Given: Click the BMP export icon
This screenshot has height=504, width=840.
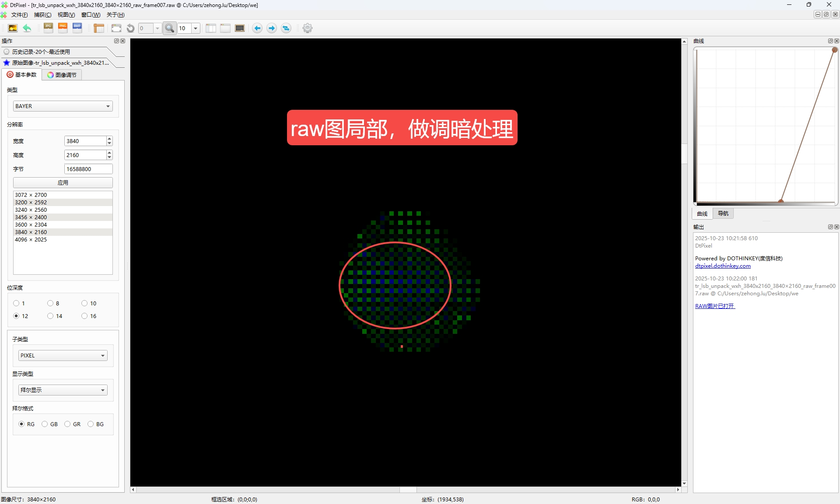Looking at the screenshot, I should (x=77, y=28).
